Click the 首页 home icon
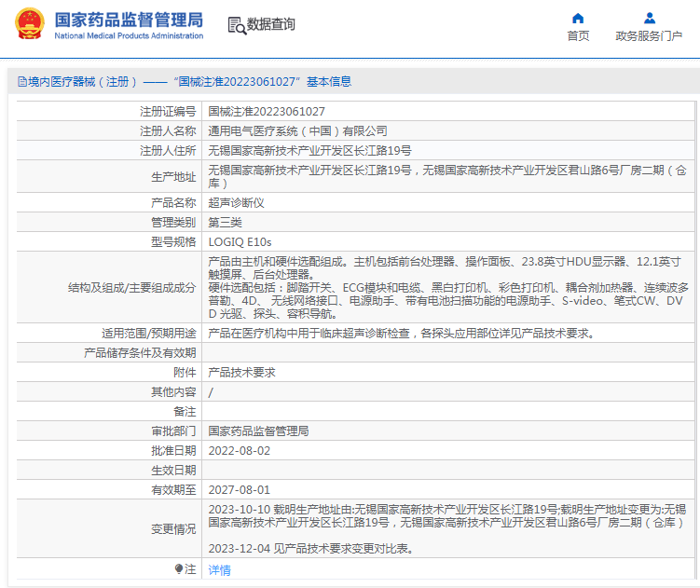The height and width of the screenshot is (588, 700). [x=578, y=19]
